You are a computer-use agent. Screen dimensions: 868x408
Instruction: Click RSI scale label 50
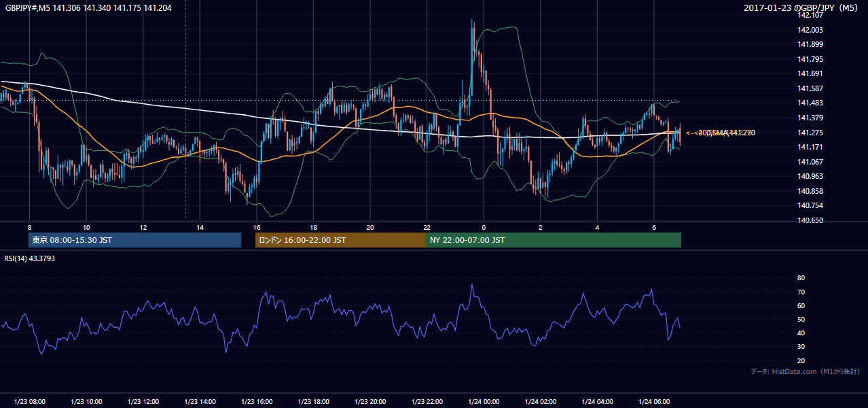[801, 319]
